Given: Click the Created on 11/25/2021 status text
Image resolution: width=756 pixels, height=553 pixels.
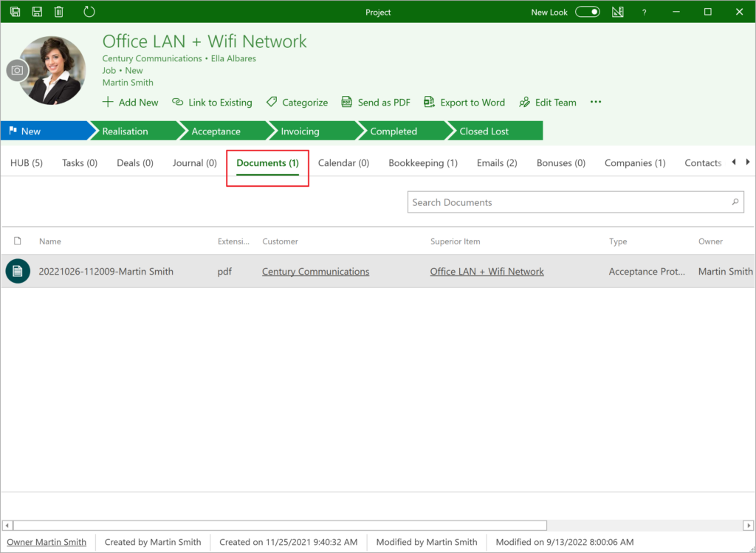Looking at the screenshot, I should point(289,542).
